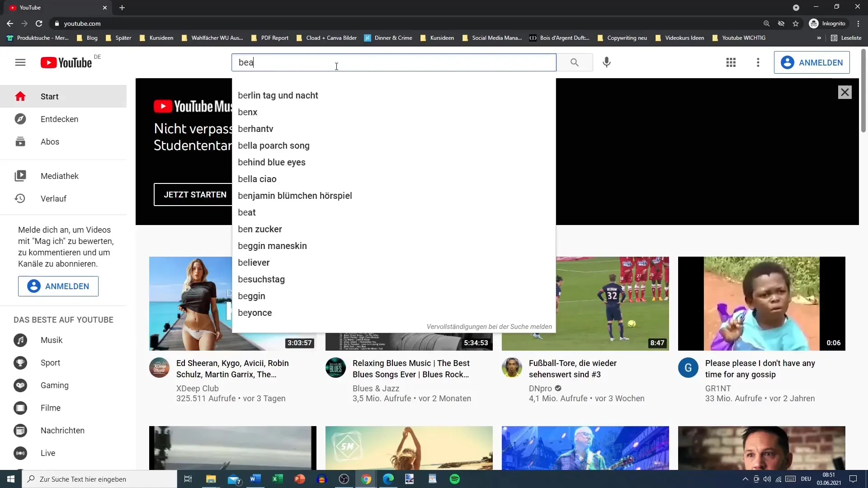Open the Youtube WICHTIG bookmark folder
Screen dimensions: 868x488
[739, 38]
